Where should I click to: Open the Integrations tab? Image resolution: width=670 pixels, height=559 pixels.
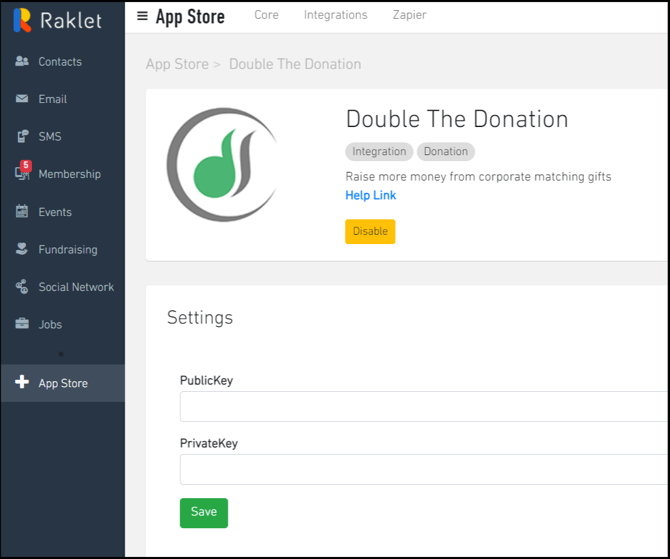point(336,15)
